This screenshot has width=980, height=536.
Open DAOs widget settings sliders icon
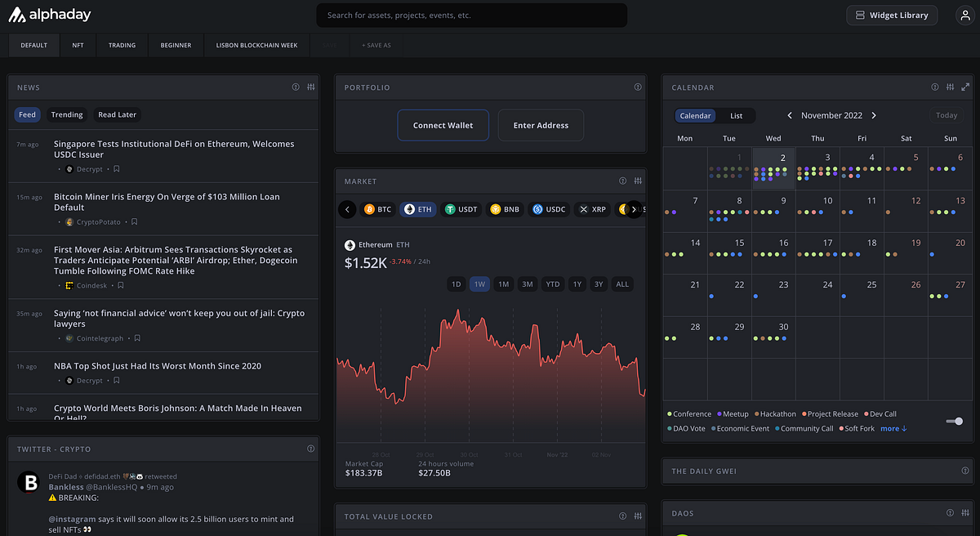click(964, 513)
